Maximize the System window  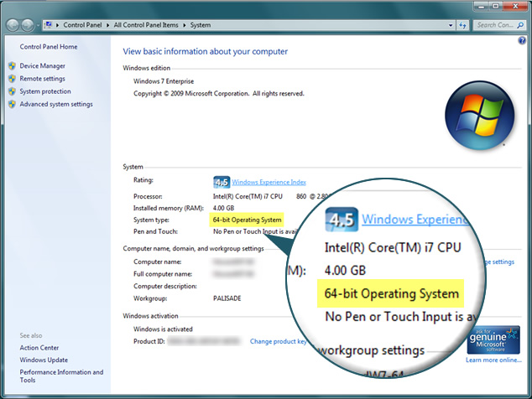pyautogui.click(x=496, y=6)
